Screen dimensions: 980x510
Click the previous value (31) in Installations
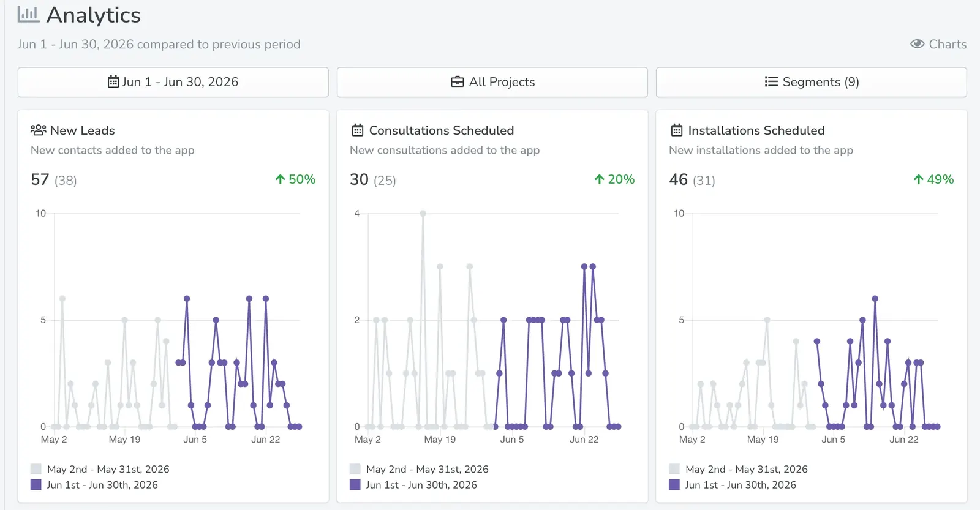click(x=704, y=181)
